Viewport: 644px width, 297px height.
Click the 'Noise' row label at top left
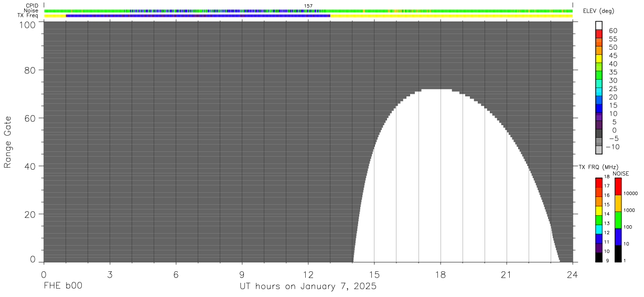pos(31,10)
